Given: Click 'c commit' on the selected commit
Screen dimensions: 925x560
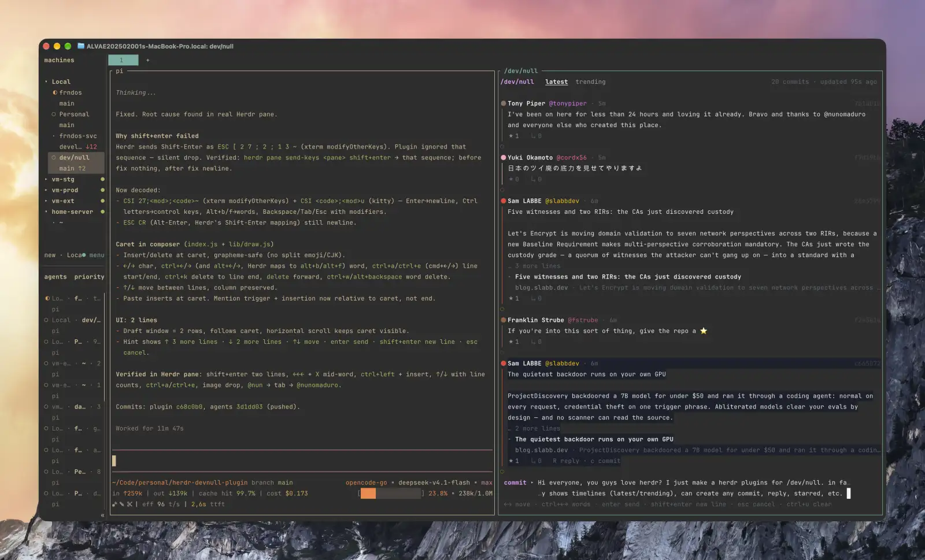Looking at the screenshot, I should [x=605, y=461].
